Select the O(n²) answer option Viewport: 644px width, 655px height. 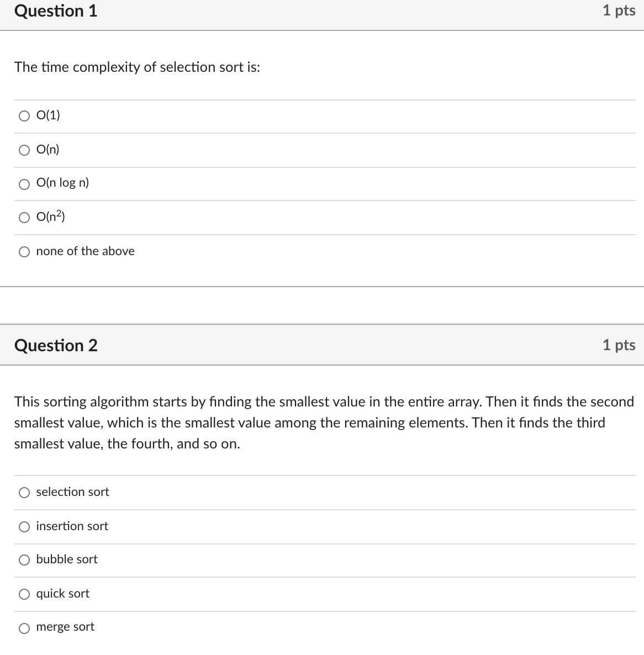24,218
